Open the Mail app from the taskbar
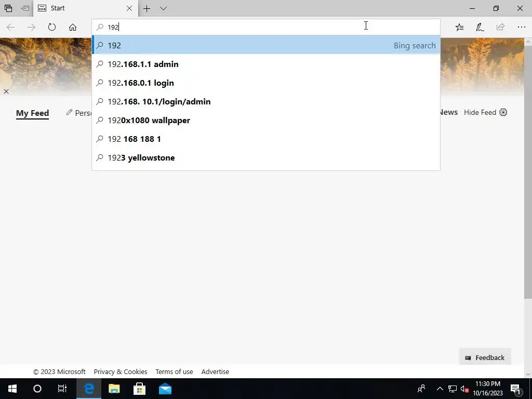This screenshot has width=532, height=399. [x=165, y=389]
